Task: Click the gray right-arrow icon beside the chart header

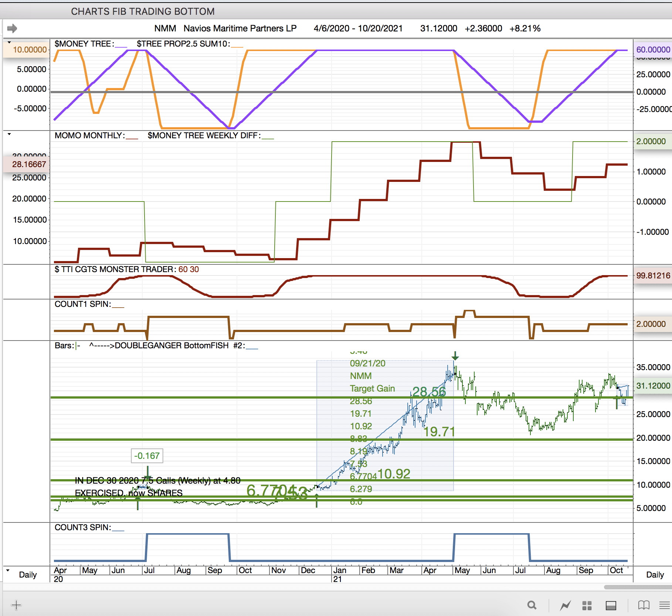Action: pyautogui.click(x=12, y=28)
